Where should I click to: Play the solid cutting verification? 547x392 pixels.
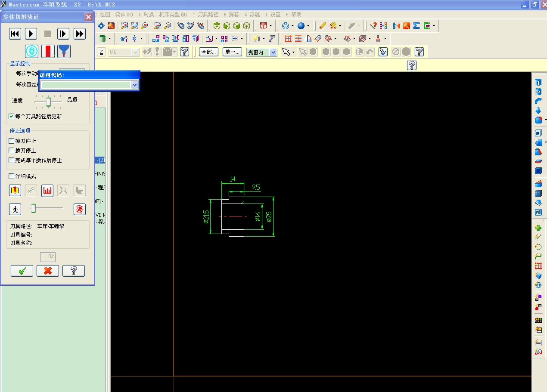tap(31, 34)
